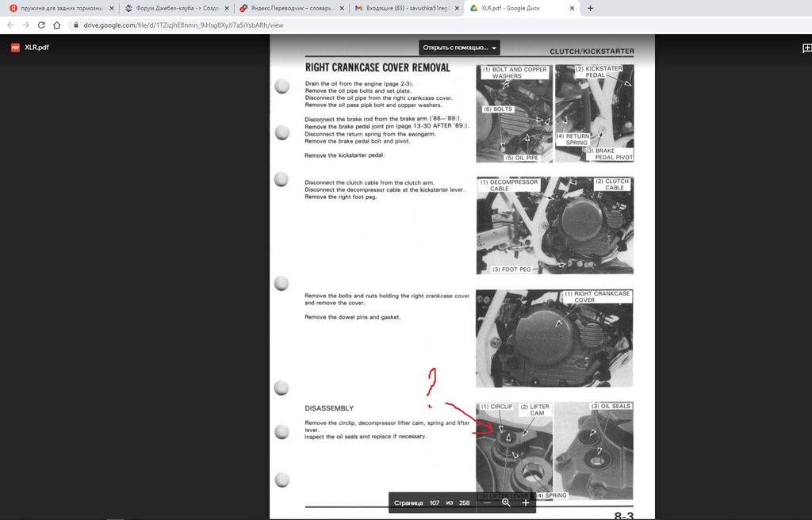Image resolution: width=812 pixels, height=520 pixels.
Task: Click the red PDF file icon
Action: (x=16, y=48)
